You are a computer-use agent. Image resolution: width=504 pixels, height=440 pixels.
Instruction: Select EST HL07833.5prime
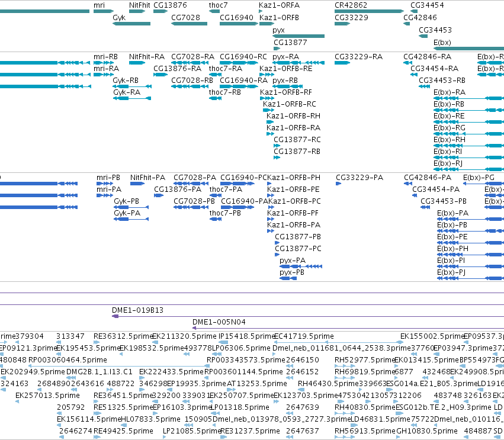coord(150,419)
